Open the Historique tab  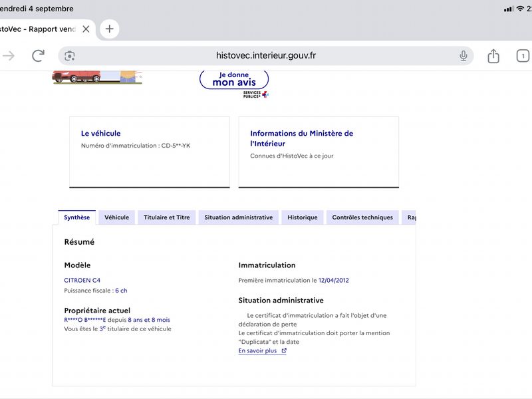[303, 217]
